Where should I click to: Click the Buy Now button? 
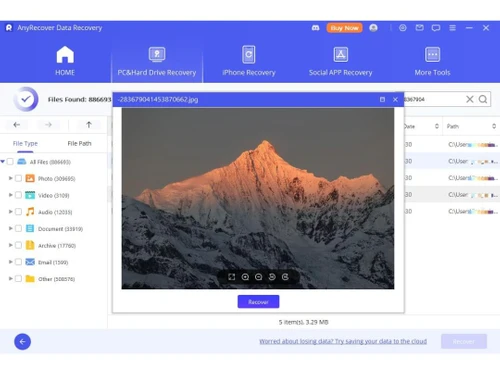tap(344, 28)
